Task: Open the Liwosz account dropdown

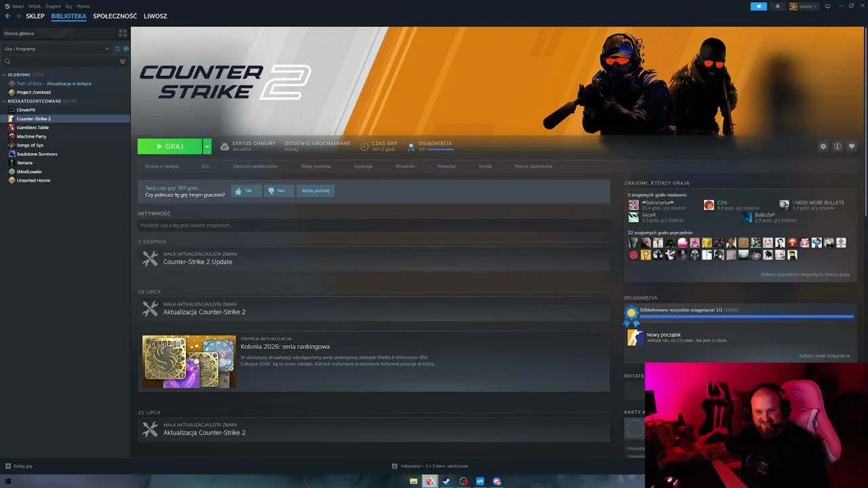Action: pos(804,6)
